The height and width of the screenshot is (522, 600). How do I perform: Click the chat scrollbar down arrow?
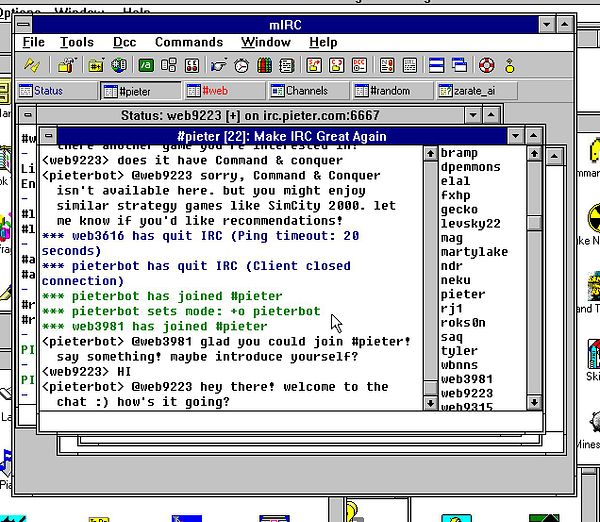tap(430, 403)
